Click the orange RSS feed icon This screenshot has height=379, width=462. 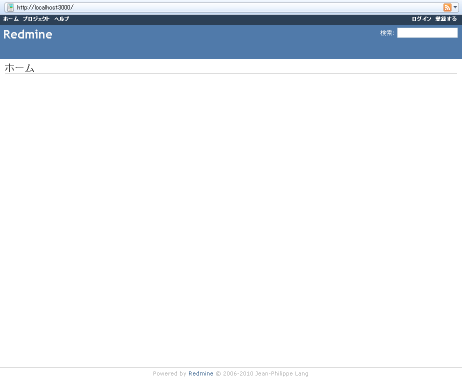point(447,7)
